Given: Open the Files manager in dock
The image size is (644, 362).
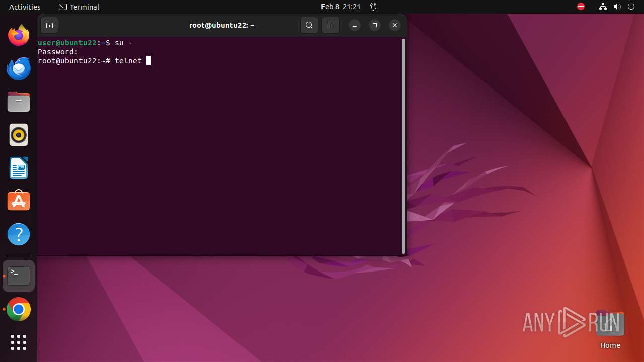Looking at the screenshot, I should click(x=19, y=102).
